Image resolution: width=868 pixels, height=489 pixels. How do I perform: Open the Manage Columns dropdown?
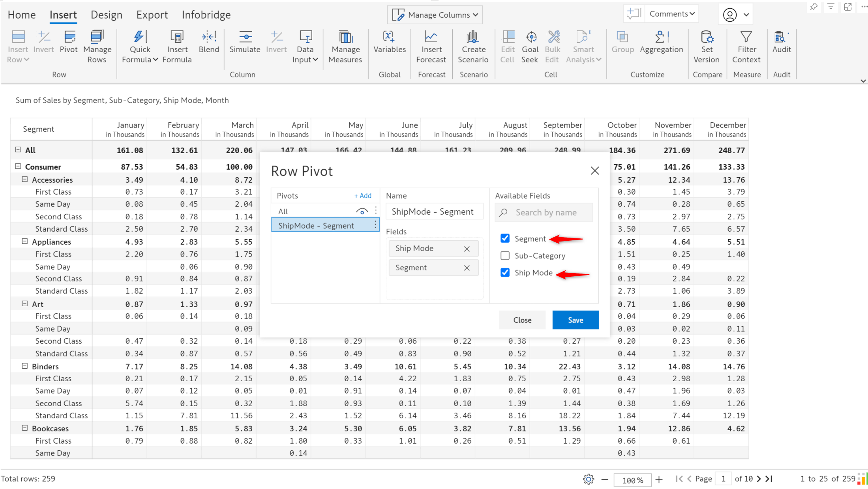click(x=435, y=15)
